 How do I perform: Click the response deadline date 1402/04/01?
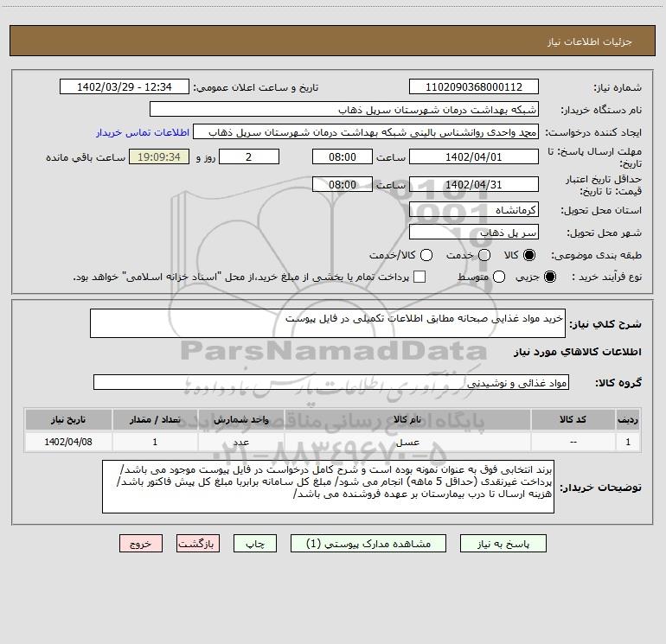pyautogui.click(x=474, y=156)
